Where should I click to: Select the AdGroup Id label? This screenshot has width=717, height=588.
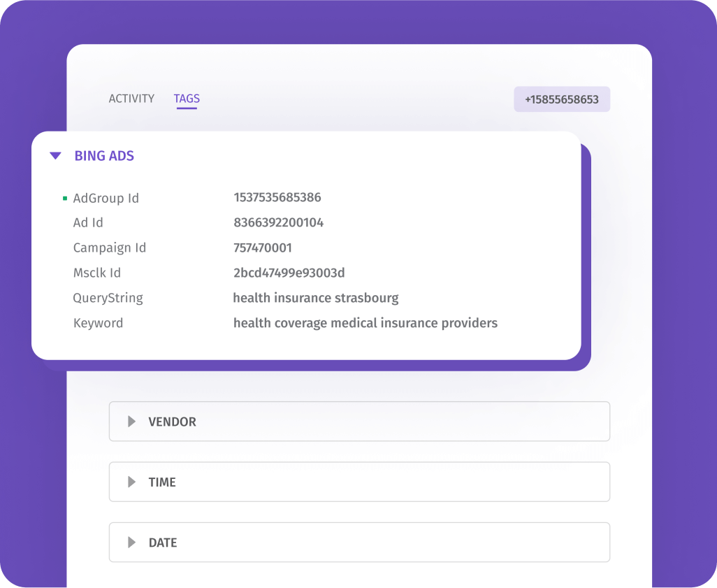(106, 198)
